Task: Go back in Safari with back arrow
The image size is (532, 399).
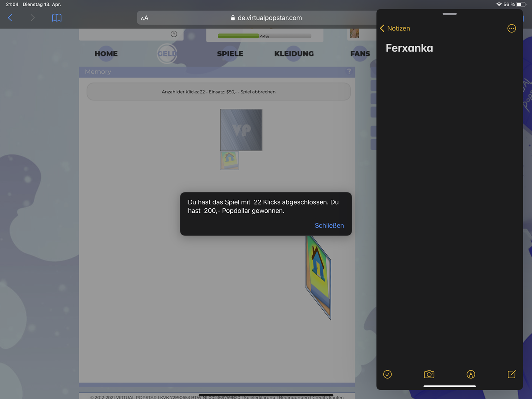Action: [x=10, y=18]
